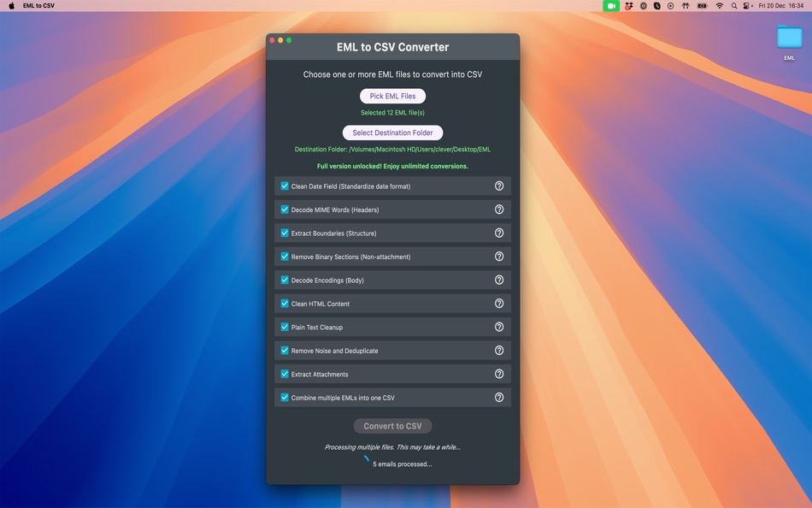
Task: Open help for Decode MIME Words option
Action: [498, 210]
